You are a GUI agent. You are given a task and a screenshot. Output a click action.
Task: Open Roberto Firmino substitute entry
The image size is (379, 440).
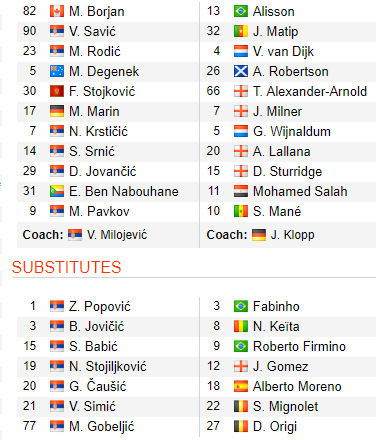299,346
